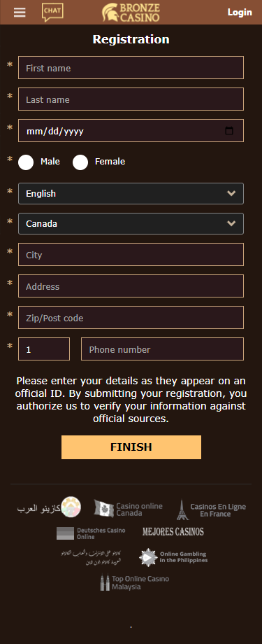The height and width of the screenshot is (644, 262).
Task: Select the Male radio button
Action: 26,162
